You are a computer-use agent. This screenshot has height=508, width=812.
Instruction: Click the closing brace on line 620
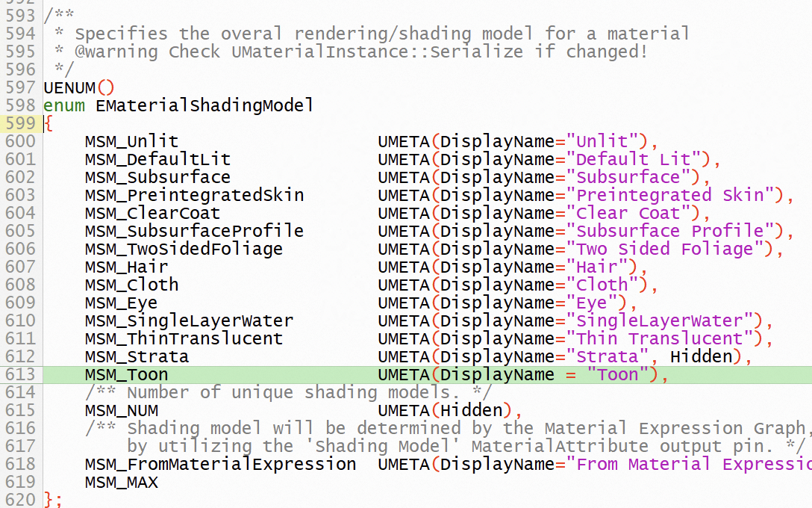[48, 500]
